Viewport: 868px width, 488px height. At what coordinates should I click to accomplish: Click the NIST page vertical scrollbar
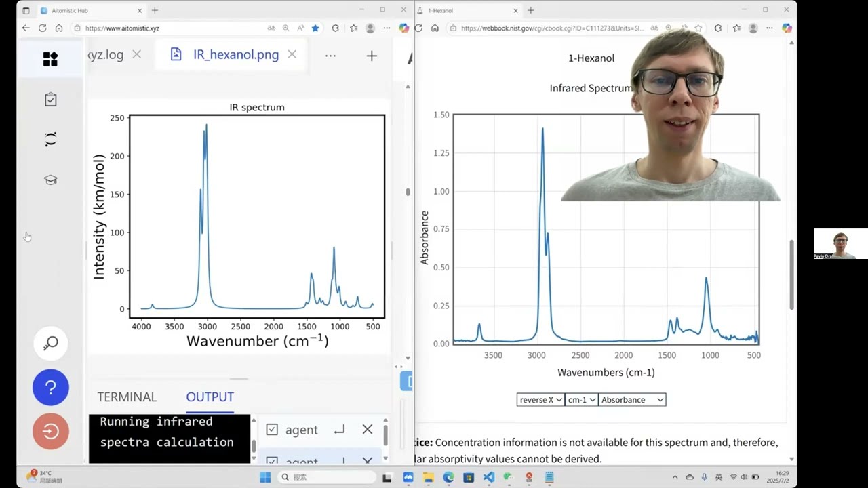coord(791,274)
